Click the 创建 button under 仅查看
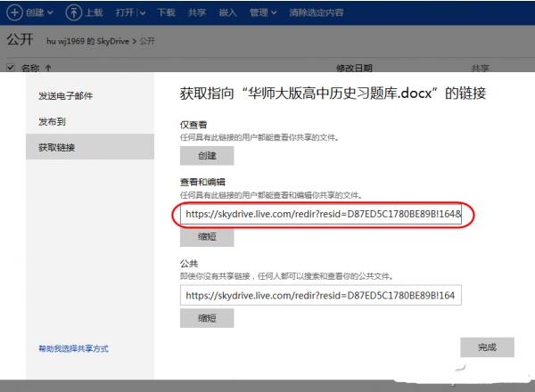535x392 pixels. (x=207, y=156)
